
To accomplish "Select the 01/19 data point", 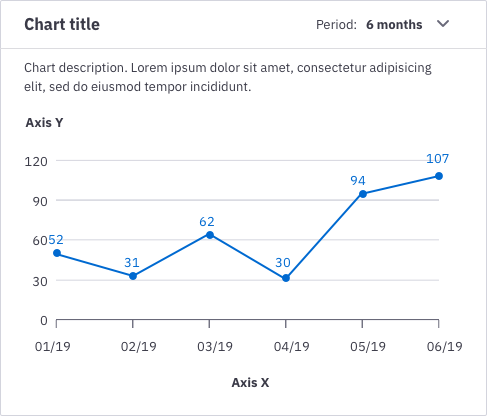I will click(57, 253).
